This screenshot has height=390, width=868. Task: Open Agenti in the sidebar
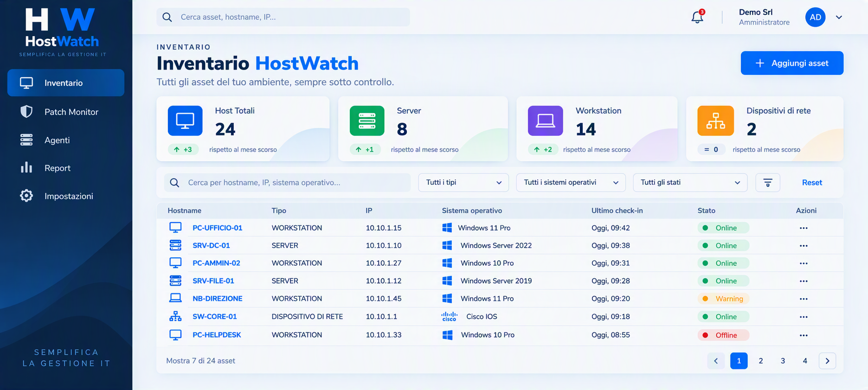[x=66, y=140]
